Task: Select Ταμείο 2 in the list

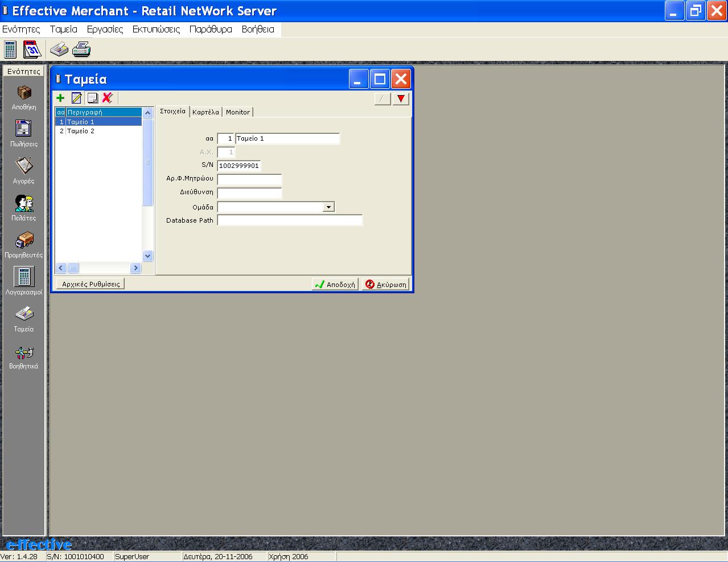Action: point(81,131)
